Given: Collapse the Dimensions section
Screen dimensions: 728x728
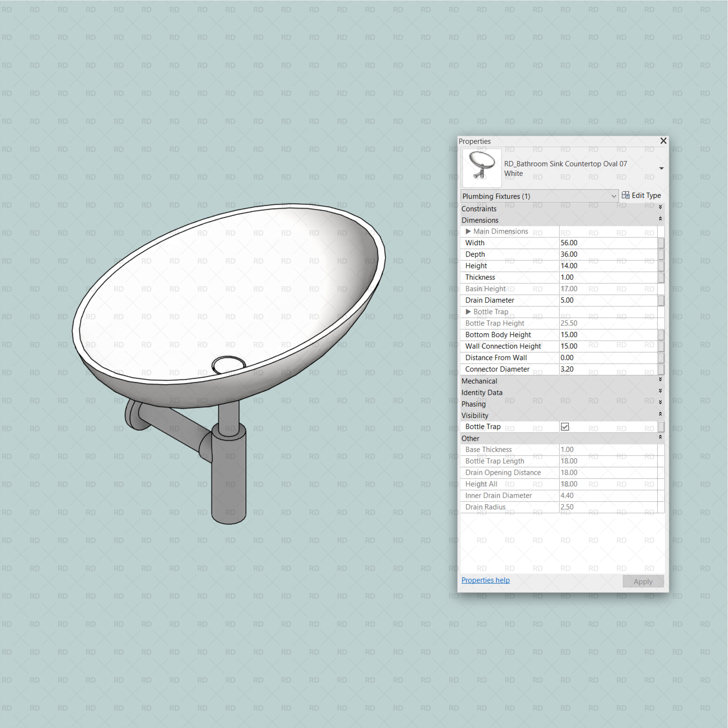Looking at the screenshot, I should point(660,219).
